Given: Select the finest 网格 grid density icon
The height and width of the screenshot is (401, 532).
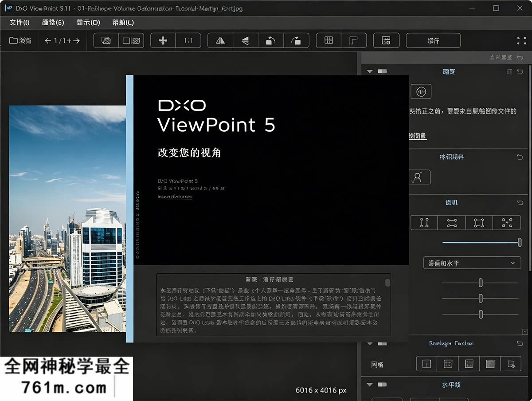Looking at the screenshot, I should coord(490,364).
